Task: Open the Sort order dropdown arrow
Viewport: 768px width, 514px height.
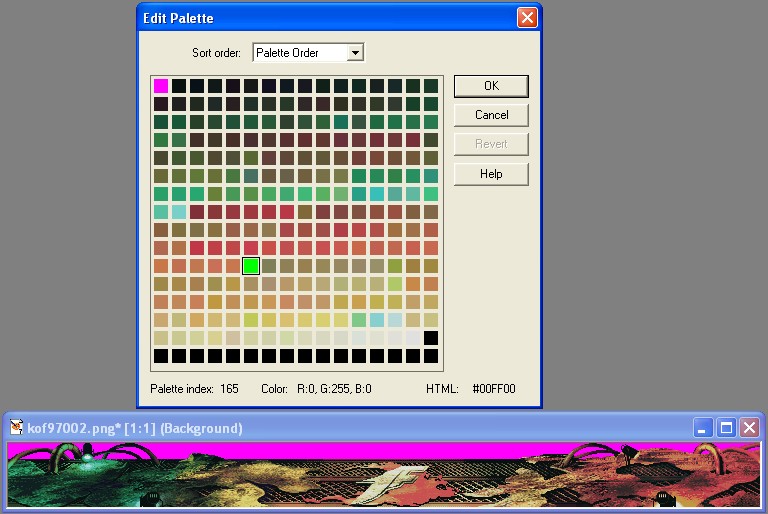Action: tap(356, 52)
